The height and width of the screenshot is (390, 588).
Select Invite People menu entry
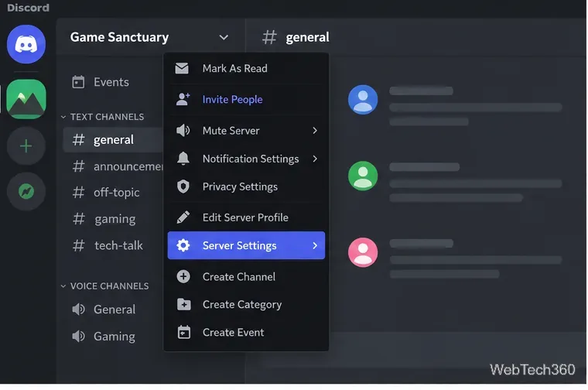pos(246,99)
